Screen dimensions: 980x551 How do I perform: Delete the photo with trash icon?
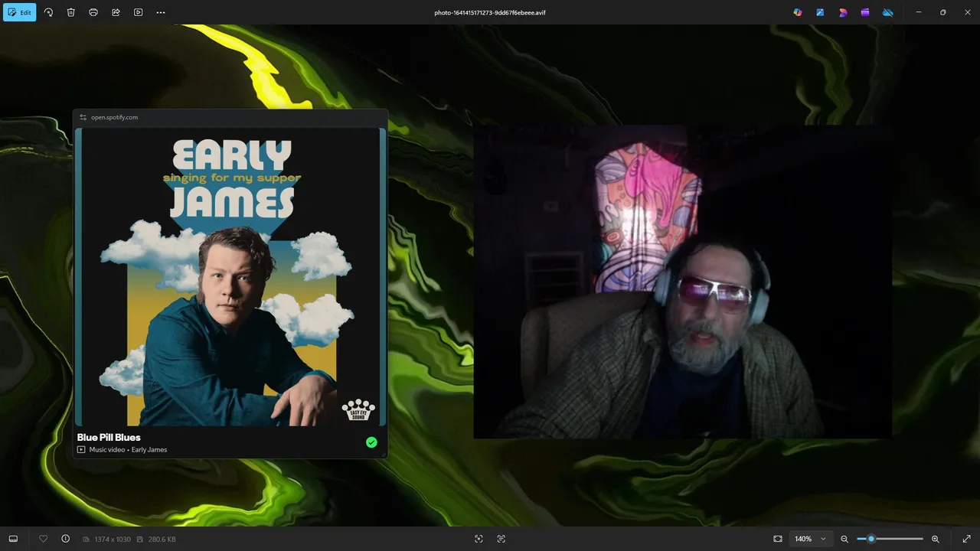70,12
